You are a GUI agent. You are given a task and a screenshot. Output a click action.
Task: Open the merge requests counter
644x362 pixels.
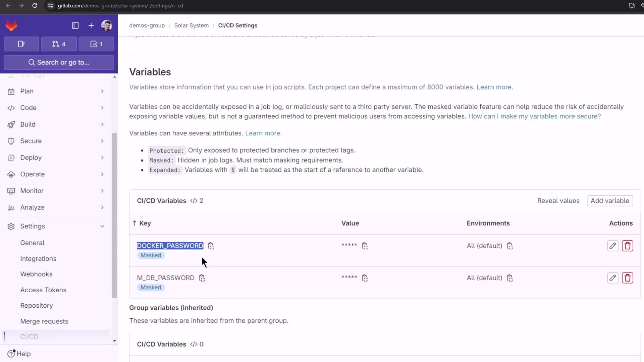point(59,44)
